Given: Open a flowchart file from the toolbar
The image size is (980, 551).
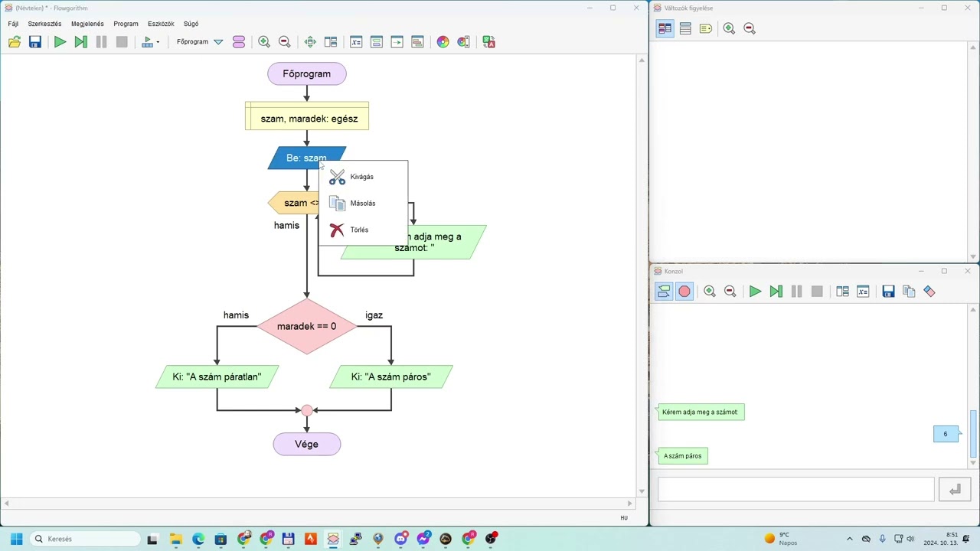Looking at the screenshot, I should click(x=15, y=42).
